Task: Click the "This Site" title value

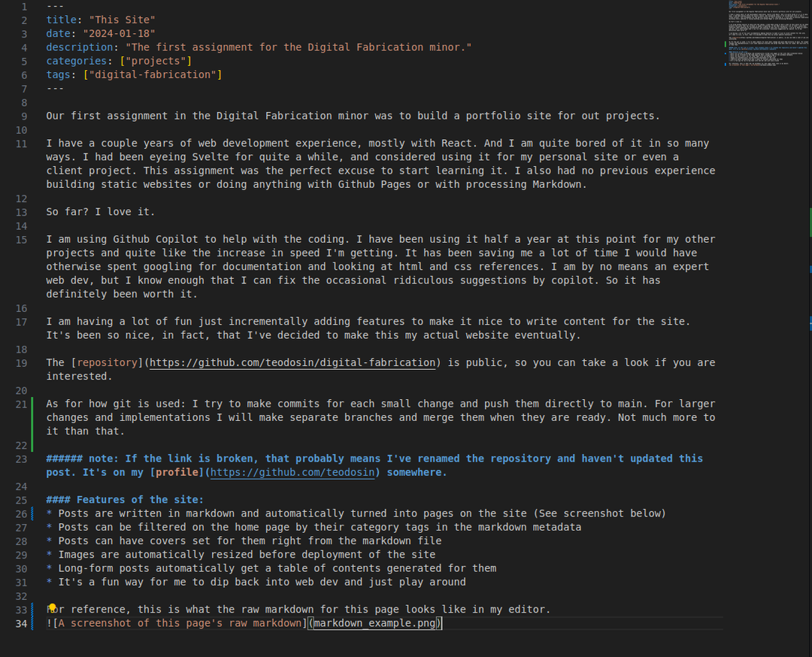Action: (x=123, y=20)
